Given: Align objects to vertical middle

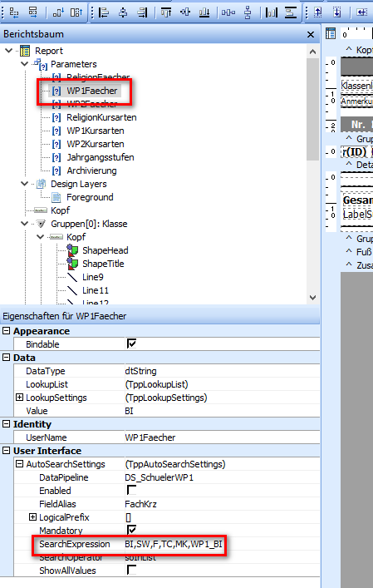Looking at the screenshot, I should (185, 12).
